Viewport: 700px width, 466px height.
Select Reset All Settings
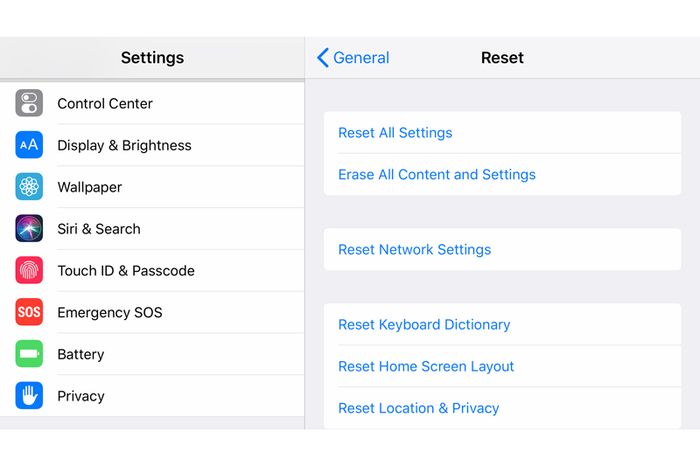click(395, 133)
